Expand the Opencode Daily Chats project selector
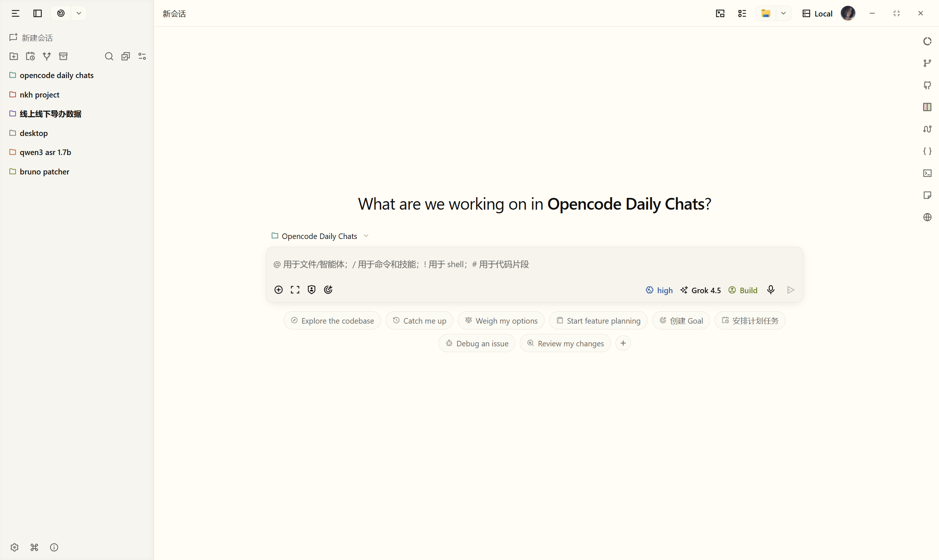Viewport: 939px width, 560px height. click(320, 236)
